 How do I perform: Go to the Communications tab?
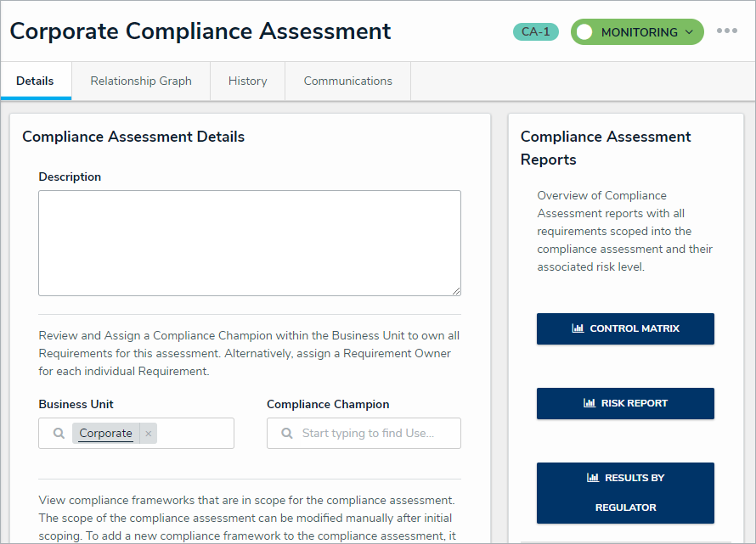click(x=347, y=81)
